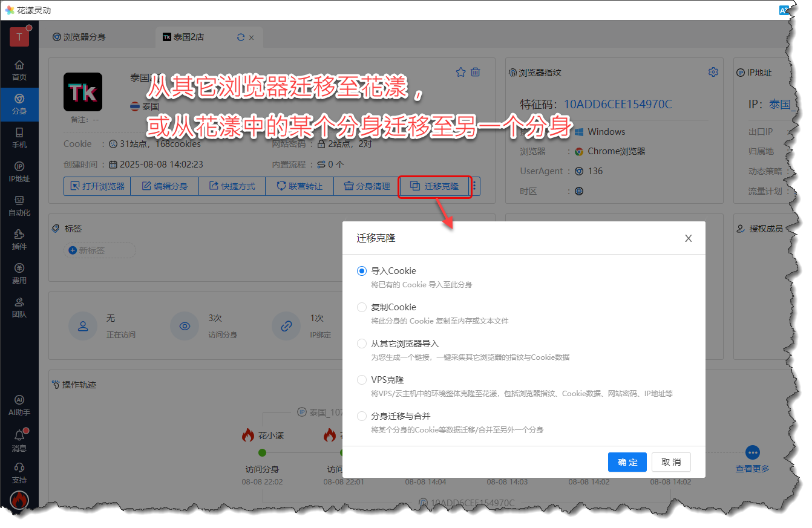This screenshot has height=528, width=812.
Task: Click the Cookie info text 31站点，168cookies
Action: point(160,144)
